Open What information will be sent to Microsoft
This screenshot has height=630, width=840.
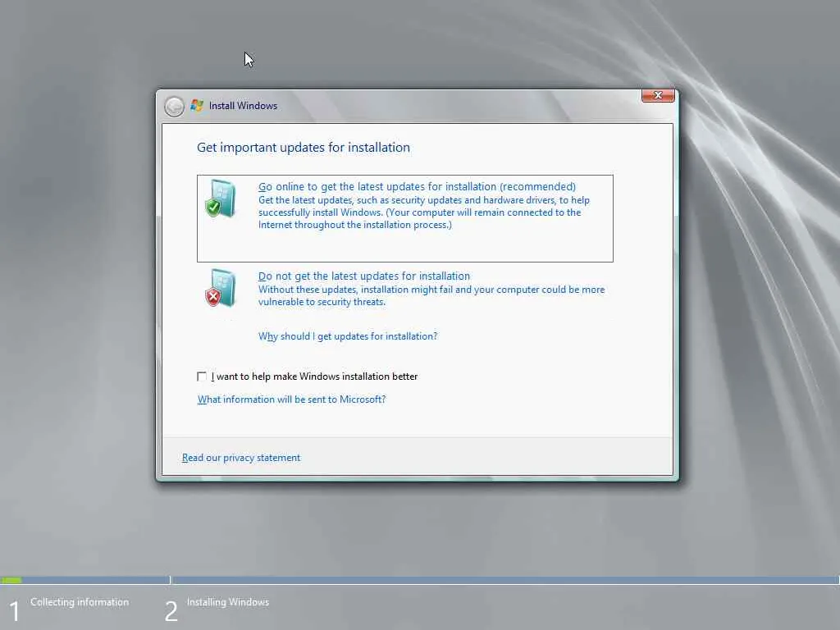(291, 399)
